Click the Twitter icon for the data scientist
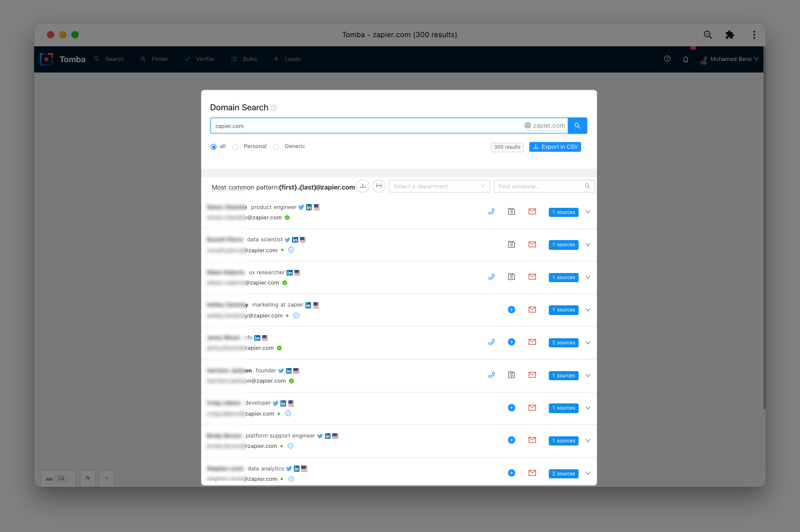Image resolution: width=800 pixels, height=532 pixels. pos(287,239)
